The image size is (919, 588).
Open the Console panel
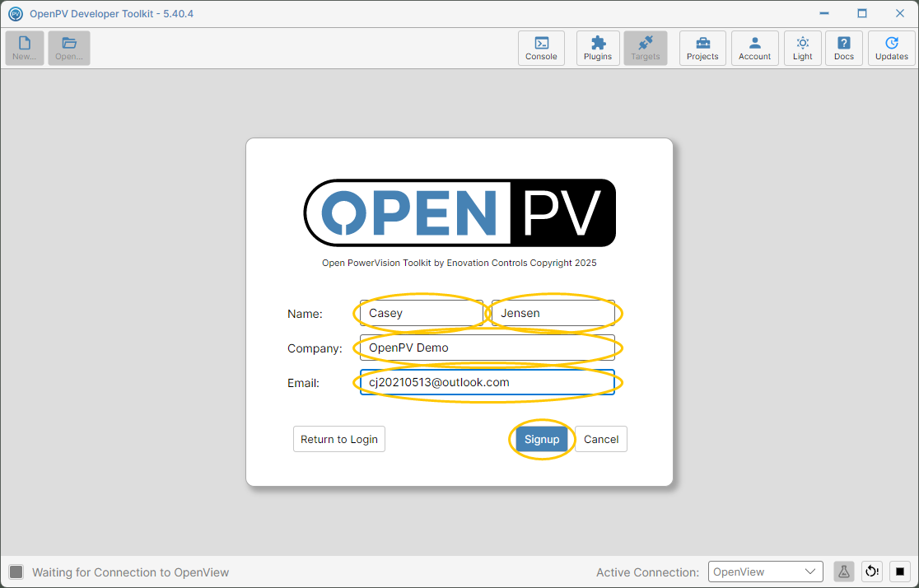pyautogui.click(x=541, y=48)
